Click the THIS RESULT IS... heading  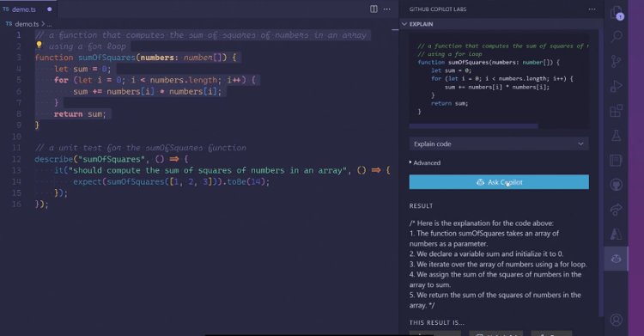[x=436, y=322]
